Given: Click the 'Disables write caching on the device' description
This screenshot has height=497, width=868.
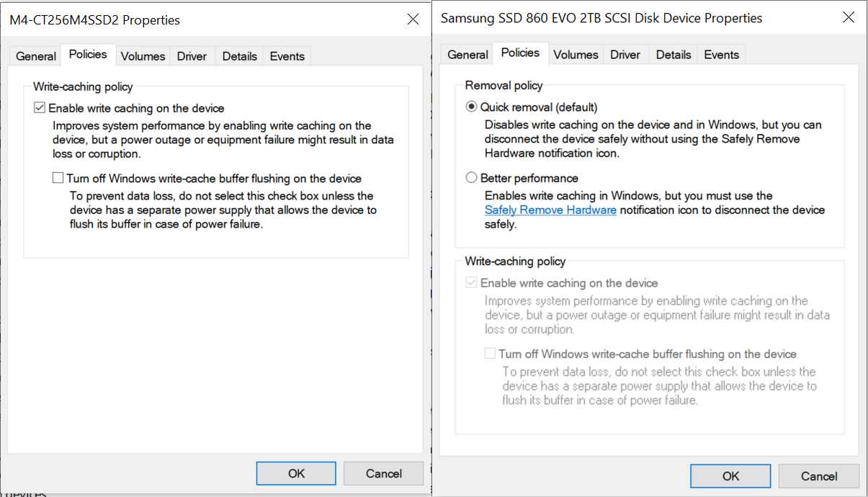Looking at the screenshot, I should [653, 139].
